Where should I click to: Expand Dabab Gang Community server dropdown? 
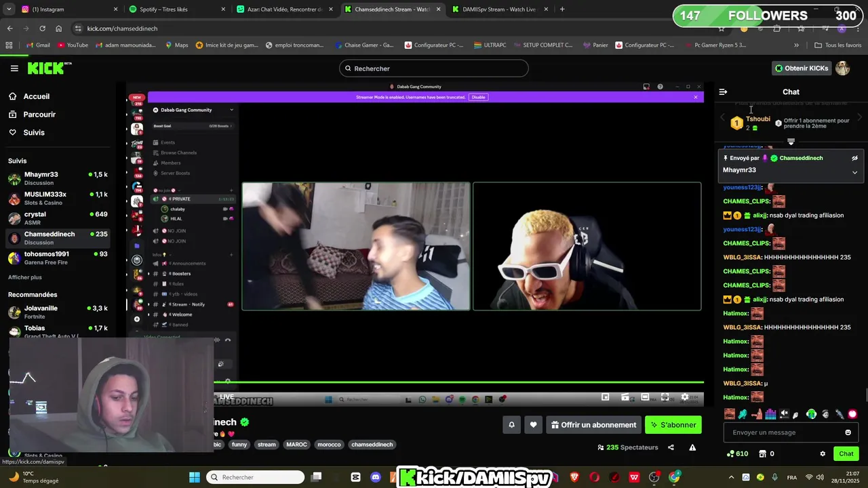tap(231, 110)
